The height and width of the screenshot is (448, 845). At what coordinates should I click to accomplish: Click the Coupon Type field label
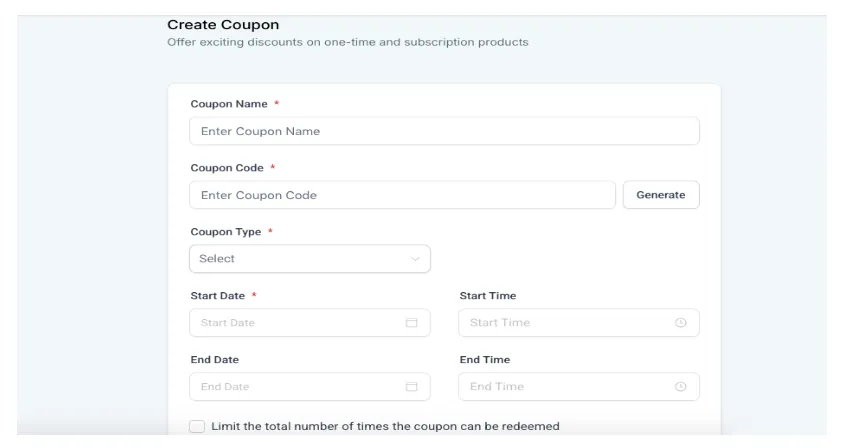tap(226, 232)
